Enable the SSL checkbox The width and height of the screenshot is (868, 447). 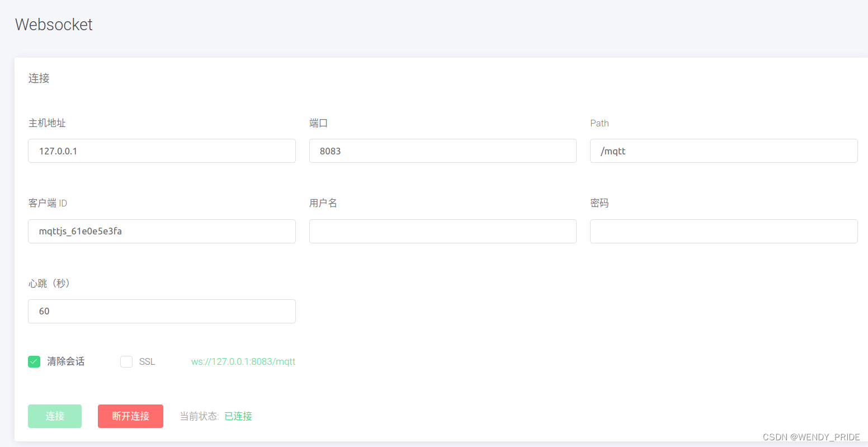[x=126, y=361]
